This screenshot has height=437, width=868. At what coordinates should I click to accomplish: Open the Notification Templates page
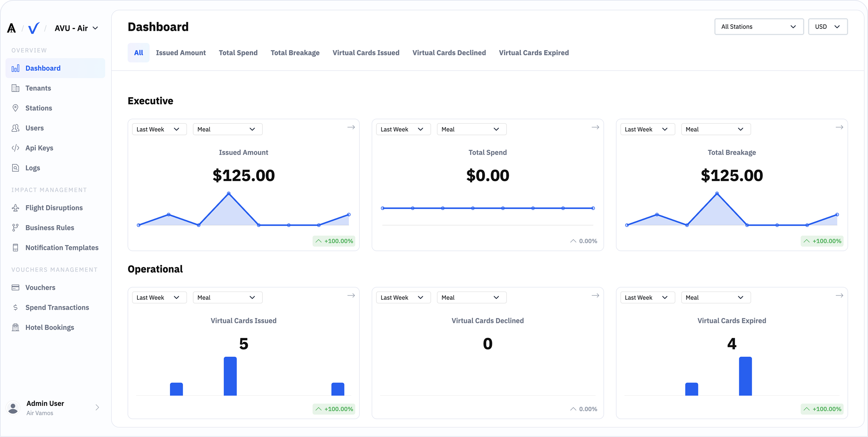[62, 247]
